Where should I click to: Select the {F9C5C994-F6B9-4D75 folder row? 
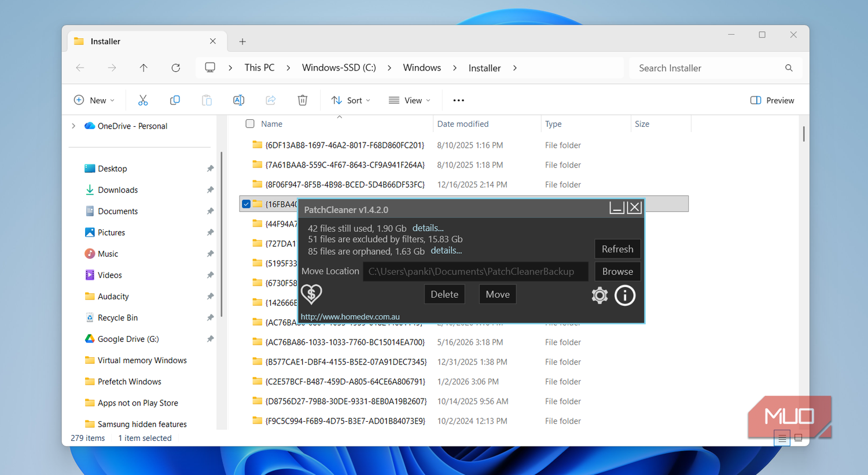click(464, 421)
